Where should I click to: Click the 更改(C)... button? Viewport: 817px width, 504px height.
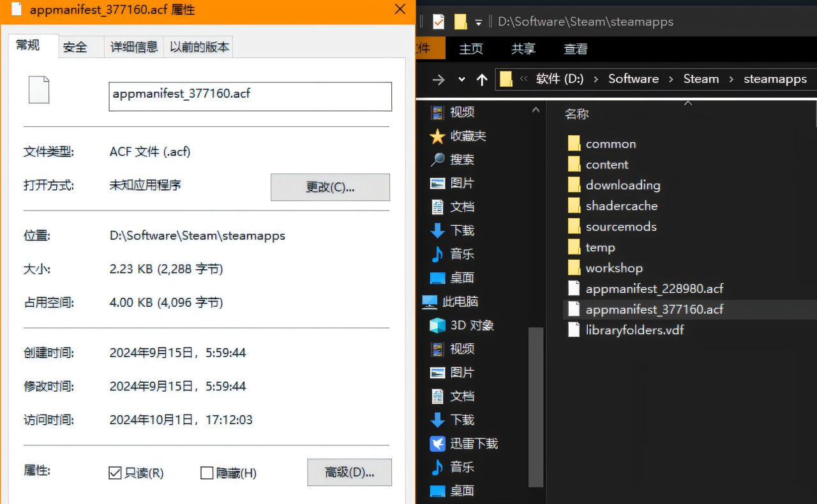coord(330,187)
